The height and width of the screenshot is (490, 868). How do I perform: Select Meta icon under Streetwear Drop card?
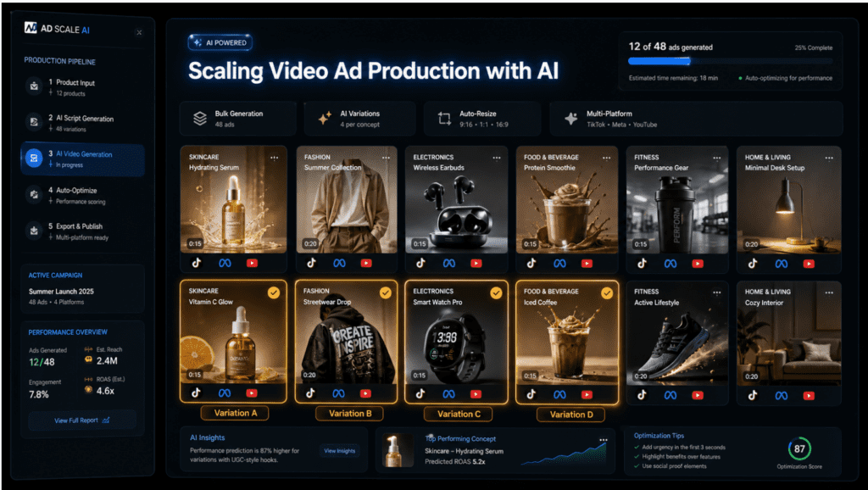click(338, 393)
